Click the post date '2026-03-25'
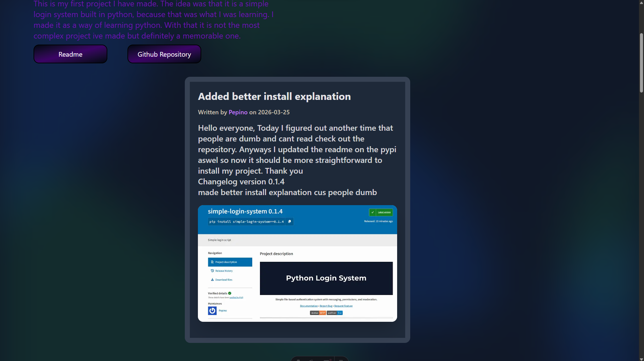The image size is (644, 361). tap(274, 112)
